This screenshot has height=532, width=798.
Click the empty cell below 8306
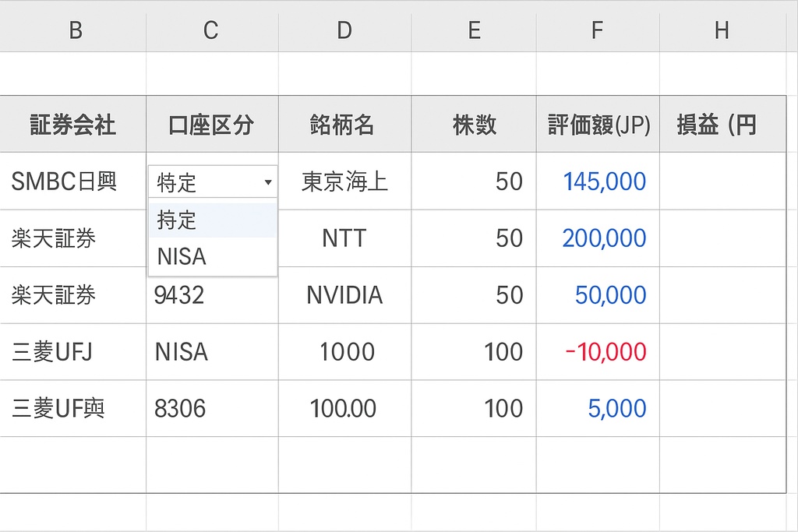point(210,465)
